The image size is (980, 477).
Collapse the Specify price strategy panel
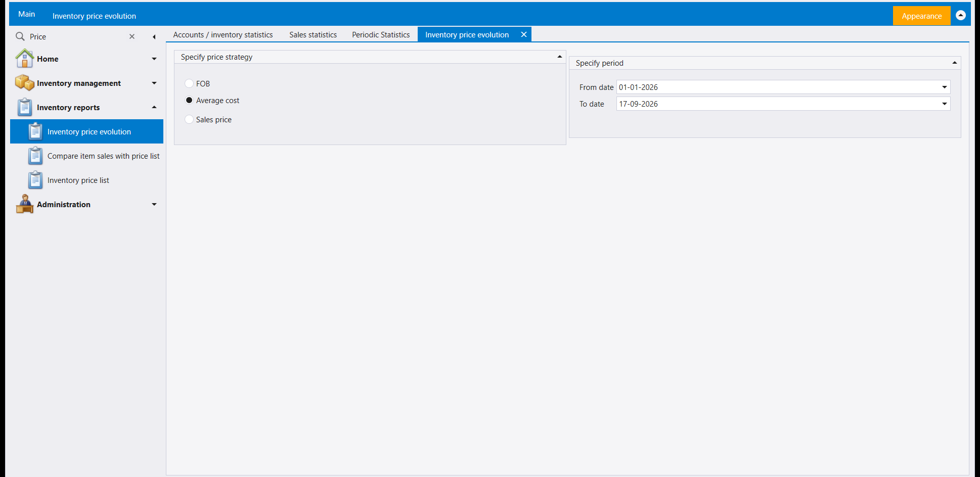560,57
